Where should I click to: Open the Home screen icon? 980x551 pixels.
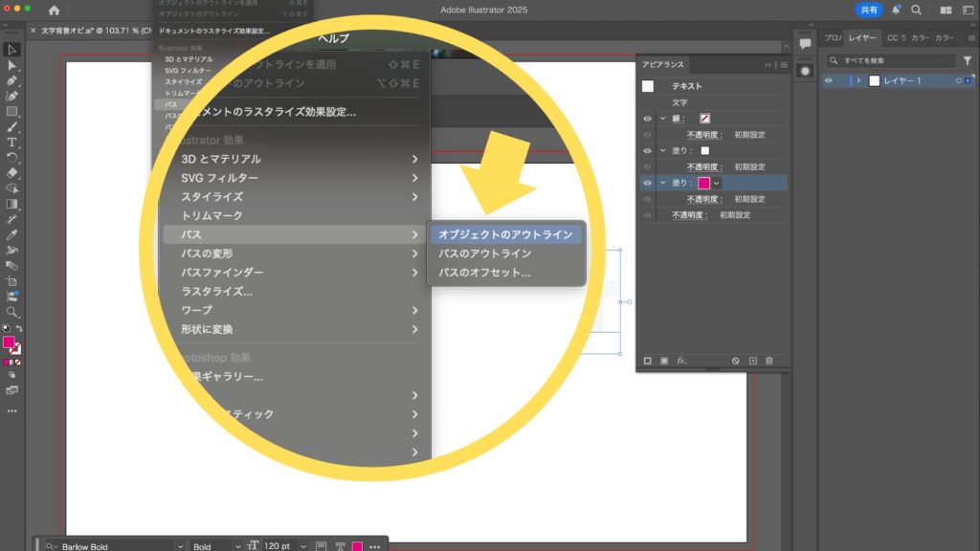coord(54,10)
